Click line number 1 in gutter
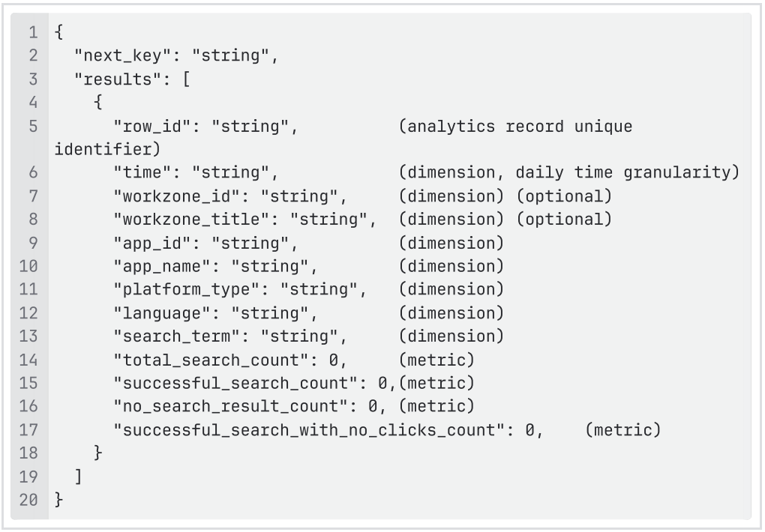This screenshot has height=532, width=765. point(32,33)
